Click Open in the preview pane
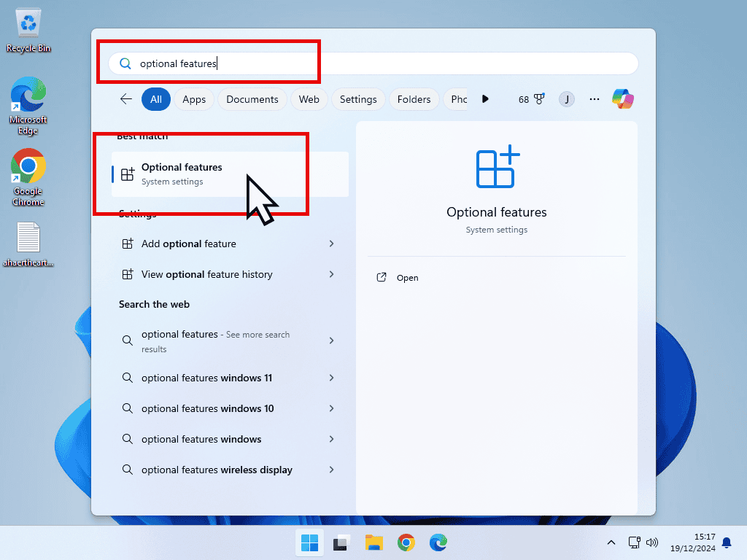 (x=407, y=278)
